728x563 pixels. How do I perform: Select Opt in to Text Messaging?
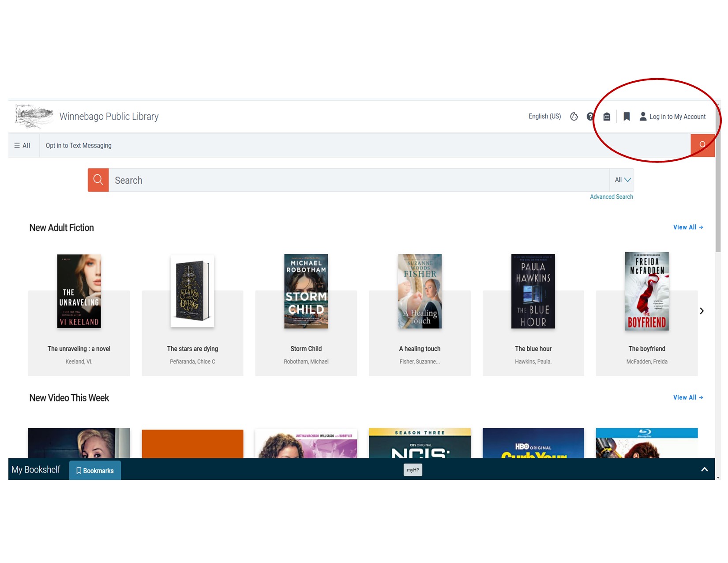[79, 145]
